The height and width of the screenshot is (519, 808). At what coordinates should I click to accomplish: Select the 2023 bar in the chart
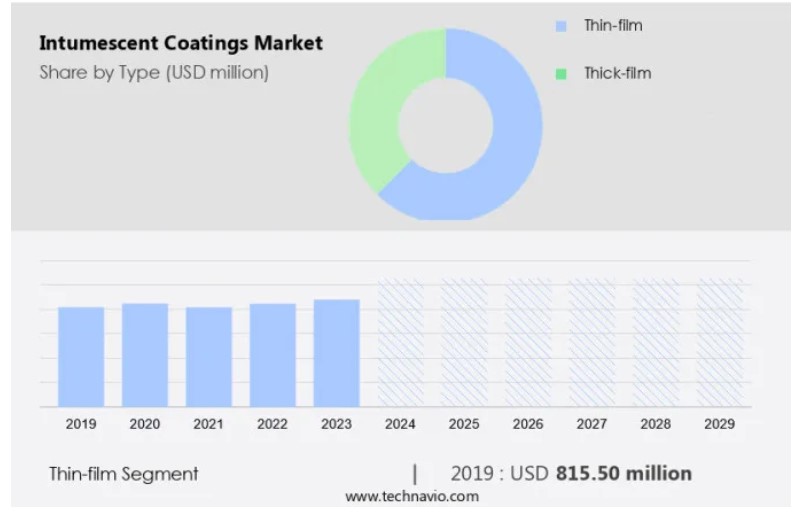pos(337,352)
